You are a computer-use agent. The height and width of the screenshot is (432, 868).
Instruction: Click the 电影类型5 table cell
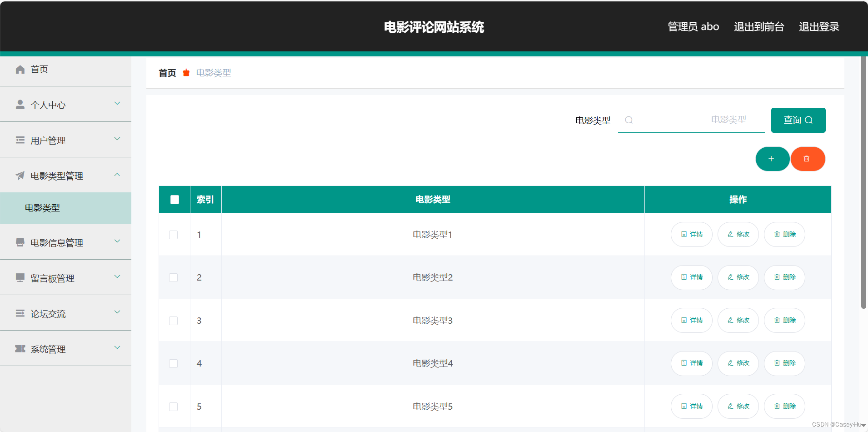tap(433, 407)
